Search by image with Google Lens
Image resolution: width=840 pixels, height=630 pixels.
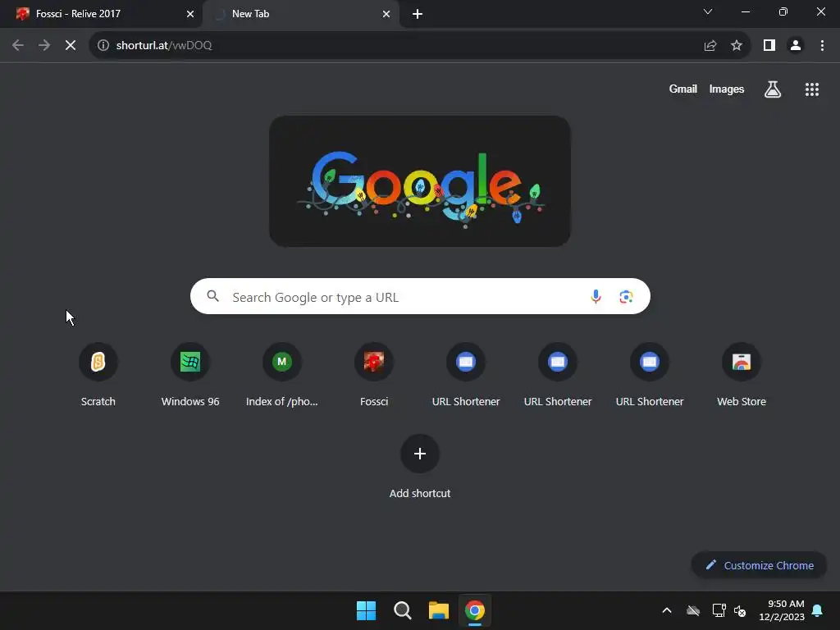click(626, 296)
